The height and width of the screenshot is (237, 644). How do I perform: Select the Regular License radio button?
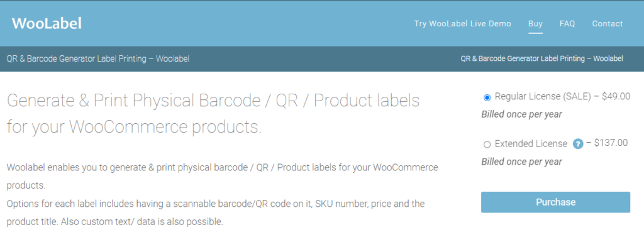point(487,97)
